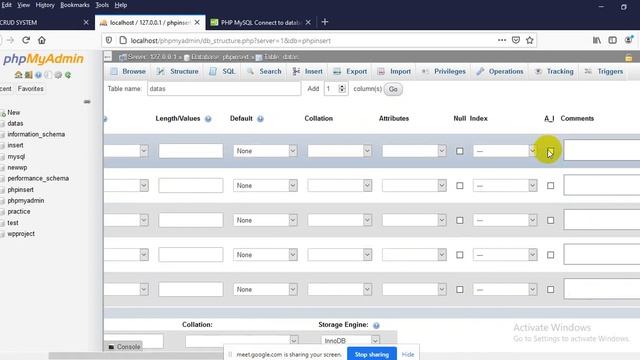Reload navigation panel green icon
Viewport: 640px width, 360px height.
pyautogui.click(x=68, y=75)
